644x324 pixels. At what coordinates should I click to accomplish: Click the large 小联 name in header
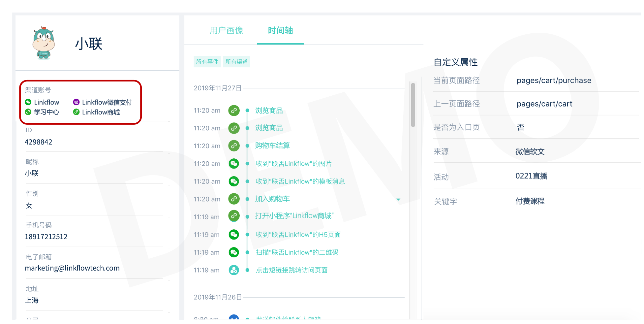tap(89, 44)
